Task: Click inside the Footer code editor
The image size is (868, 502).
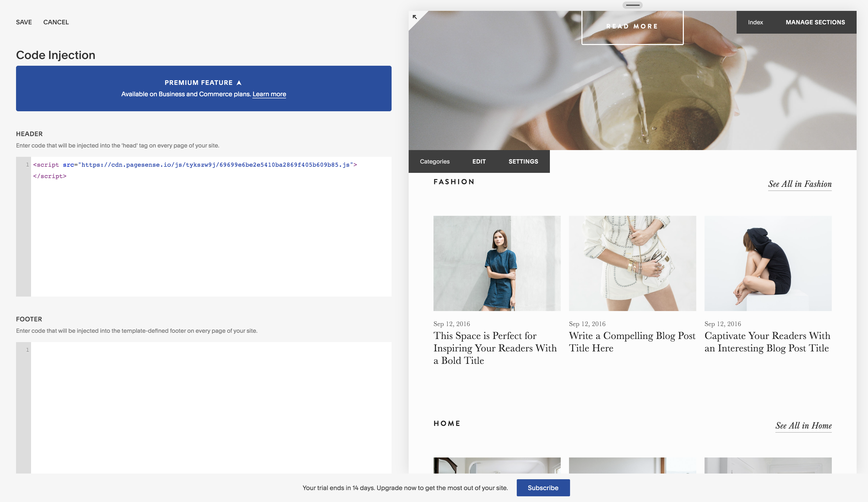Action: pyautogui.click(x=211, y=407)
